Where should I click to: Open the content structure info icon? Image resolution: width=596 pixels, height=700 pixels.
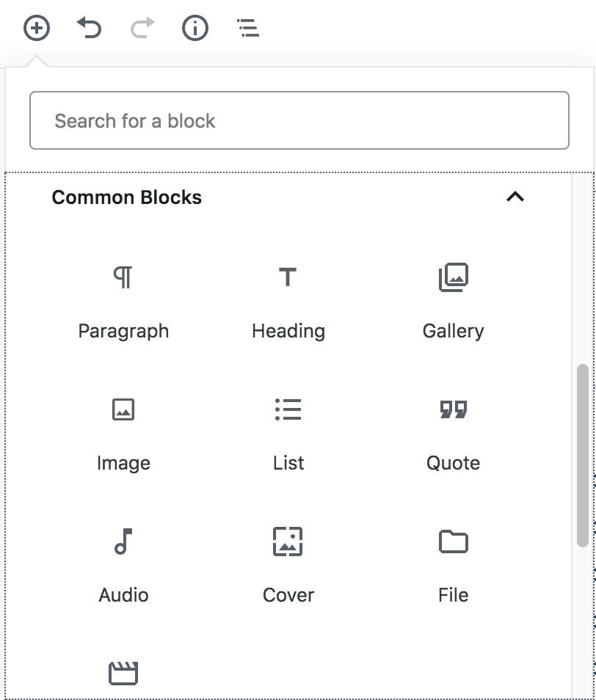click(195, 29)
